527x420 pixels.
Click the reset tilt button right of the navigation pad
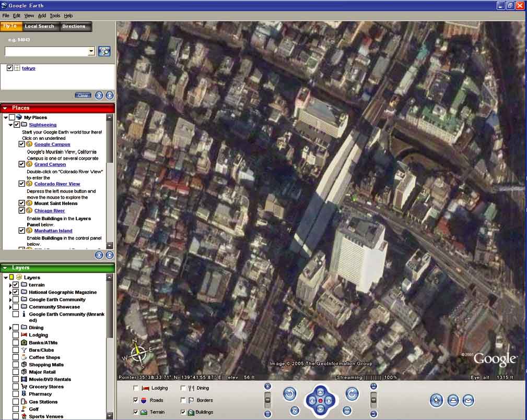[347, 410]
